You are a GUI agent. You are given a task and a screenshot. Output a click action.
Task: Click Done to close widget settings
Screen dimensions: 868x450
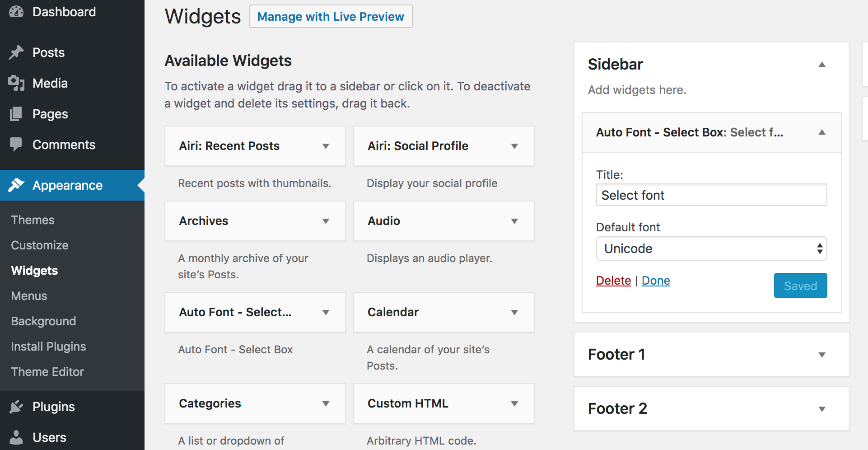tap(656, 280)
